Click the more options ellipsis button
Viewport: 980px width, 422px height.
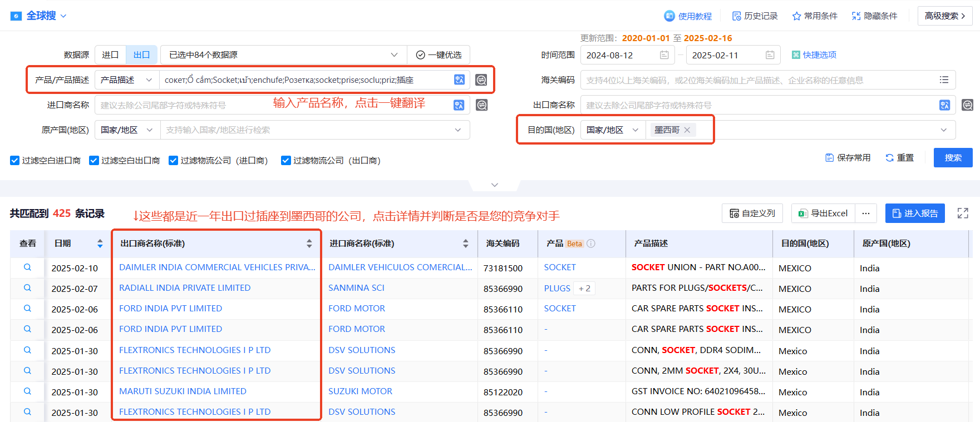pos(866,214)
